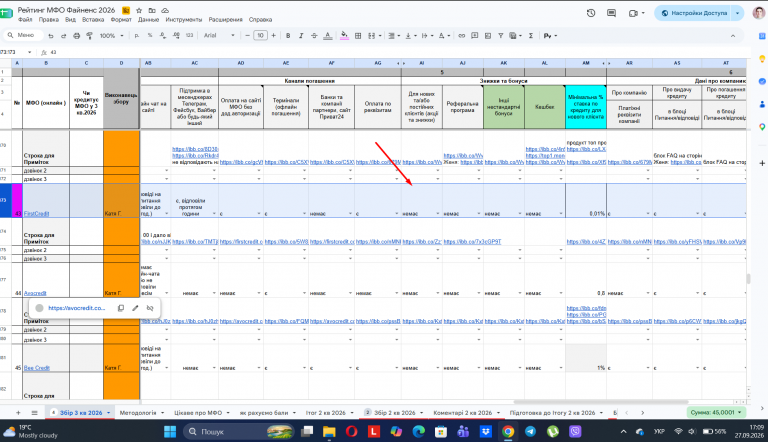This screenshot has height=442, width=768.
Task: Click the Настройки Доступа share button
Action: [695, 13]
